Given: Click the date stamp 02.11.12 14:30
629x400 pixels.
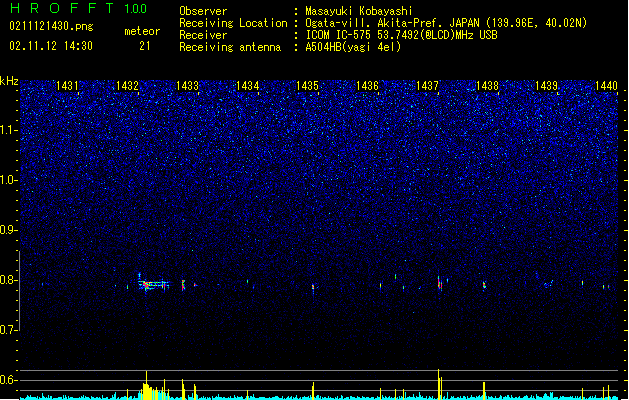Looking at the screenshot, I should click(x=51, y=46).
